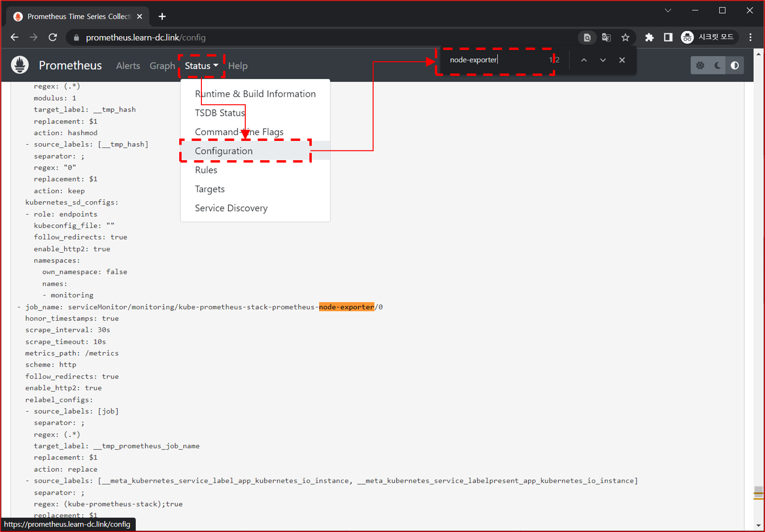
Task: Open the Chrome three-dot menu icon
Action: (750, 37)
